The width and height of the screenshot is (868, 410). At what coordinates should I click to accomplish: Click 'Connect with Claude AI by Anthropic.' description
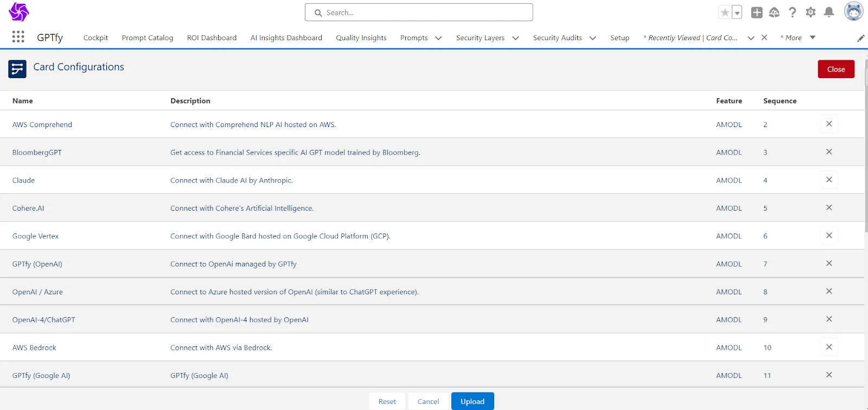coord(232,180)
